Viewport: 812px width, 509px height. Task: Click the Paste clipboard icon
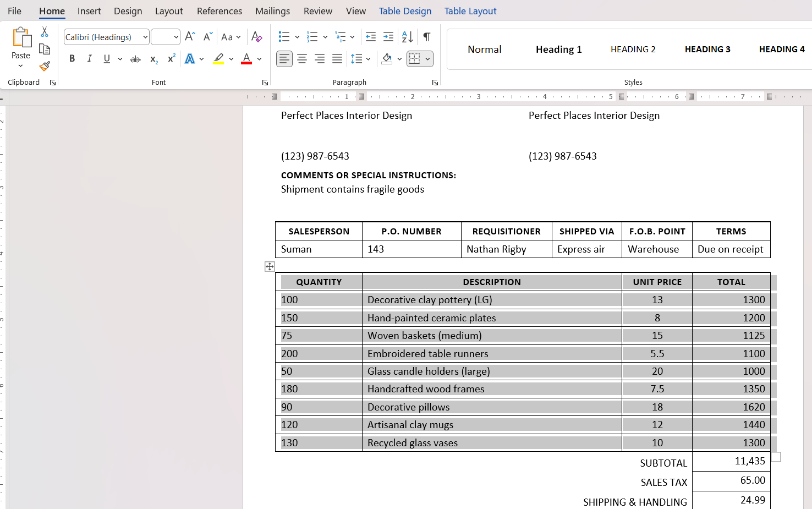[x=21, y=37]
